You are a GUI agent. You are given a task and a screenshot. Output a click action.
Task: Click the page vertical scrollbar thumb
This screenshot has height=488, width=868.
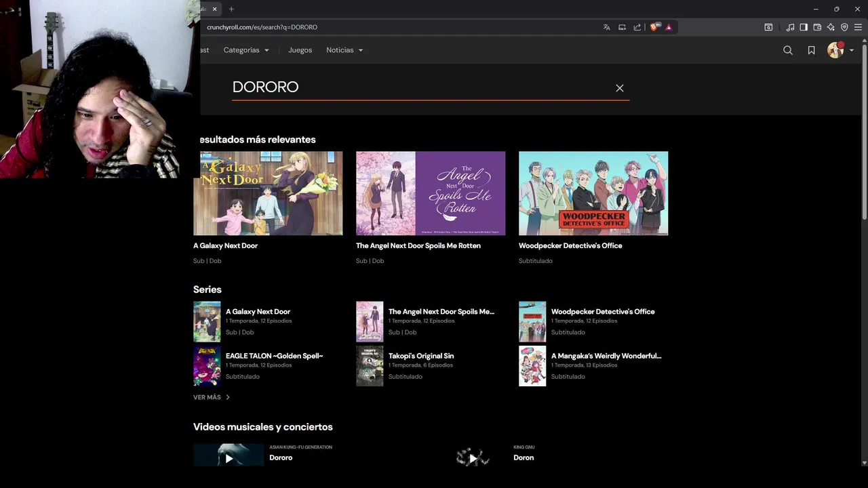864,132
